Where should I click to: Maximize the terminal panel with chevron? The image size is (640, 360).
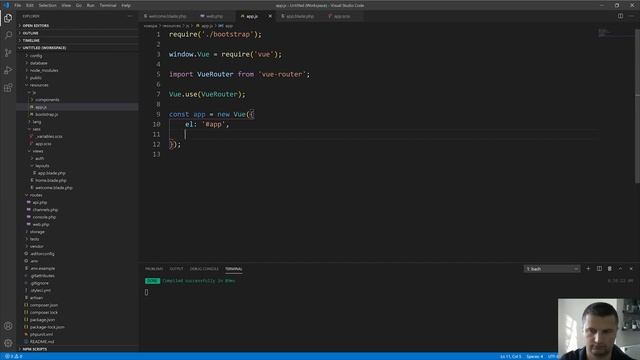620,269
